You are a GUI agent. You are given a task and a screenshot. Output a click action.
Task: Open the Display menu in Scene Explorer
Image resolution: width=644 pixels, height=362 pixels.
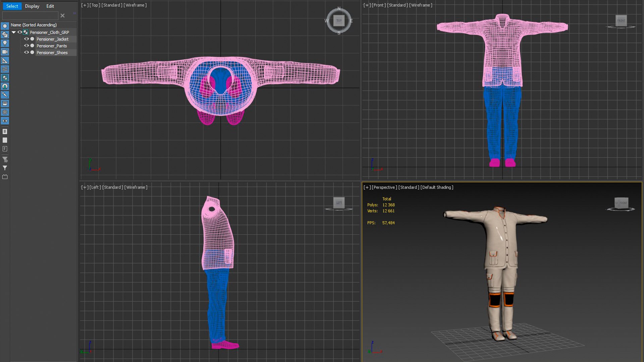[32, 6]
